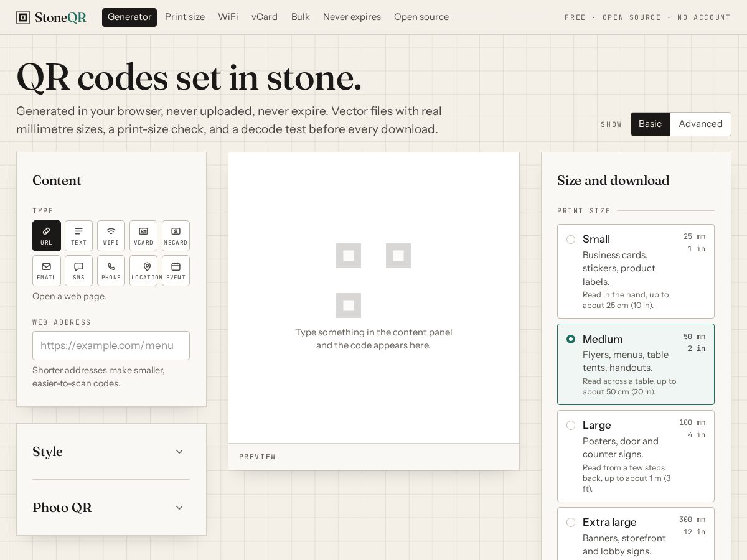
Task: Select the Small print size radio
Action: click(x=571, y=240)
